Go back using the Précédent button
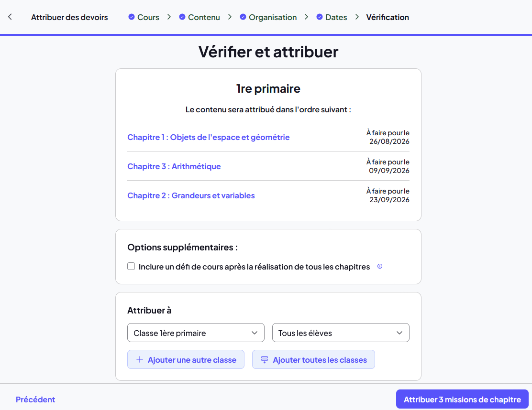The width and height of the screenshot is (532, 410). [x=35, y=399]
